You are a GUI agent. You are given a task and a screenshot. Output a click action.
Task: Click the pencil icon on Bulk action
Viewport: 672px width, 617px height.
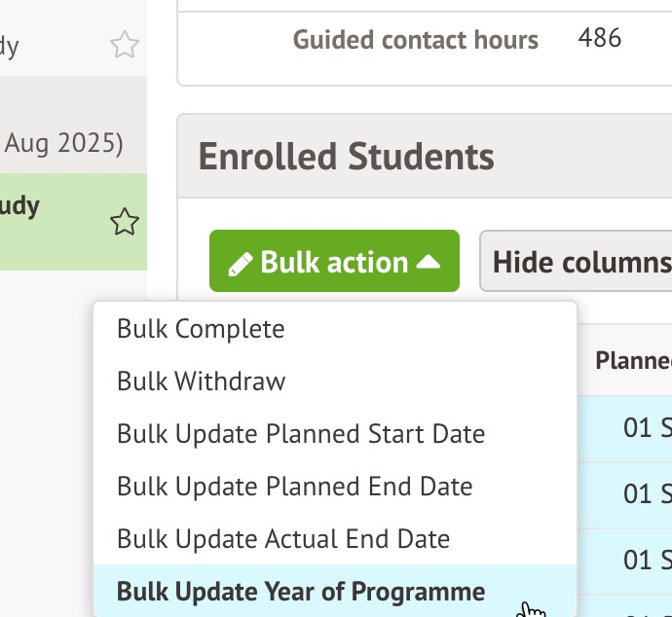(x=240, y=263)
